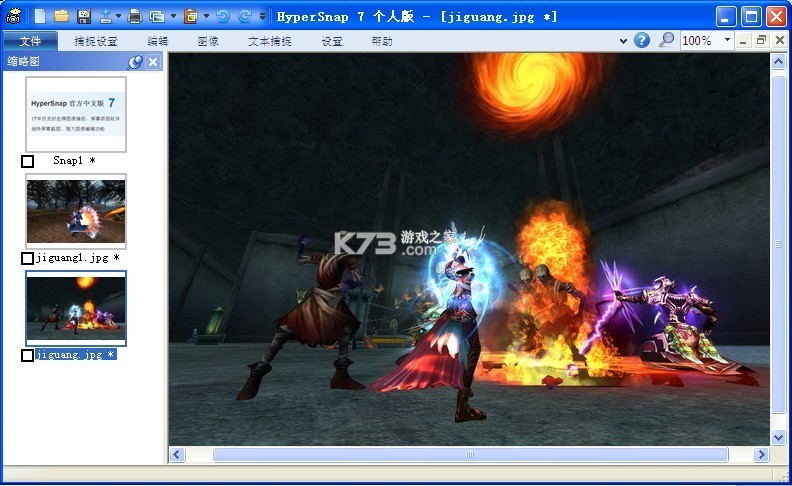792x486 pixels.
Task: Close the 缩略图 thumbnails panel
Action: click(153, 62)
